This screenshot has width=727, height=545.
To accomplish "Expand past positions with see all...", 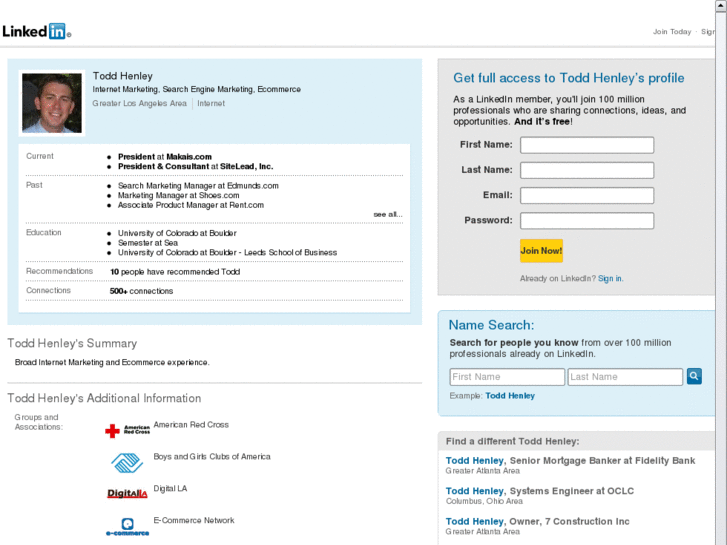I will click(x=388, y=214).
